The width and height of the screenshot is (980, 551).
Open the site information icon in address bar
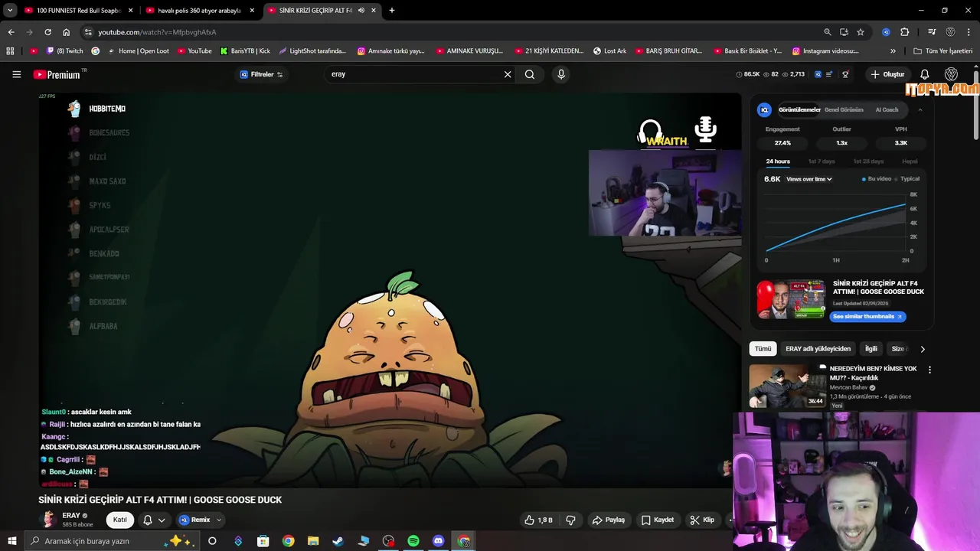click(x=88, y=32)
